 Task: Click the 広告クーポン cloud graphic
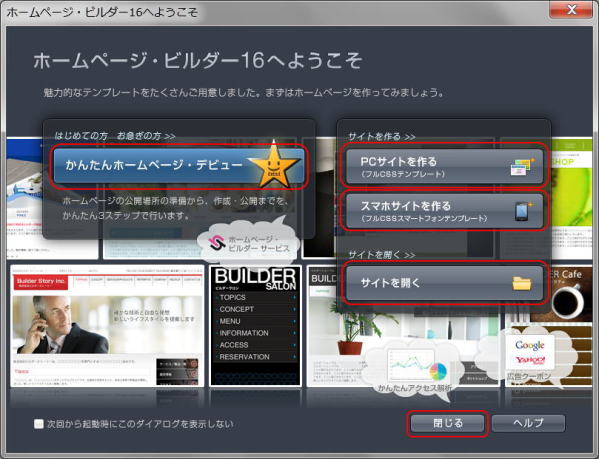coord(529,356)
